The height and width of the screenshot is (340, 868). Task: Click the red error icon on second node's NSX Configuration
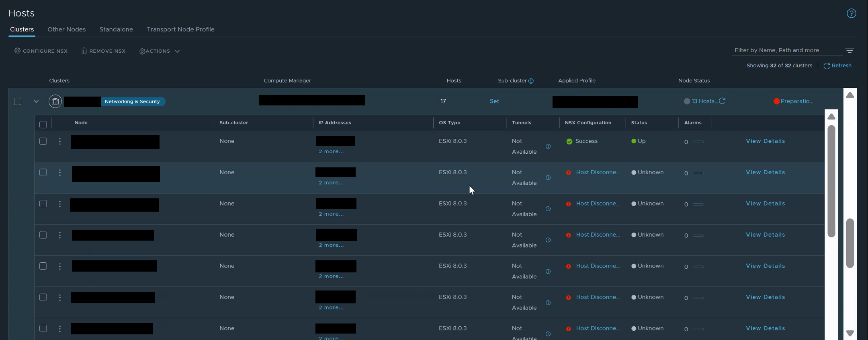click(x=569, y=173)
